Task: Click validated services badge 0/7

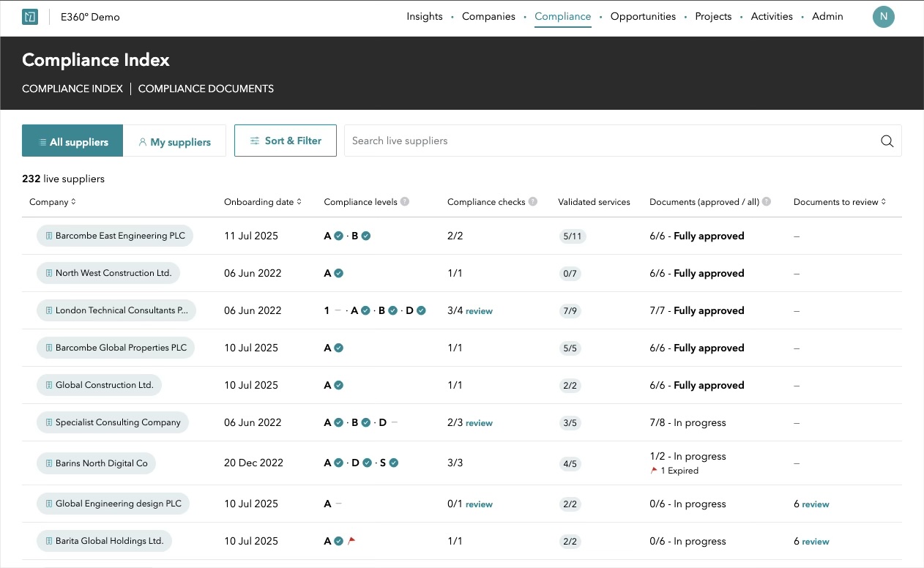Action: click(x=570, y=274)
